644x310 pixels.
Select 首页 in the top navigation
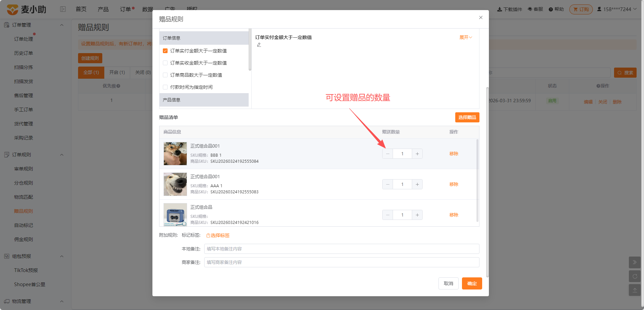(81, 9)
